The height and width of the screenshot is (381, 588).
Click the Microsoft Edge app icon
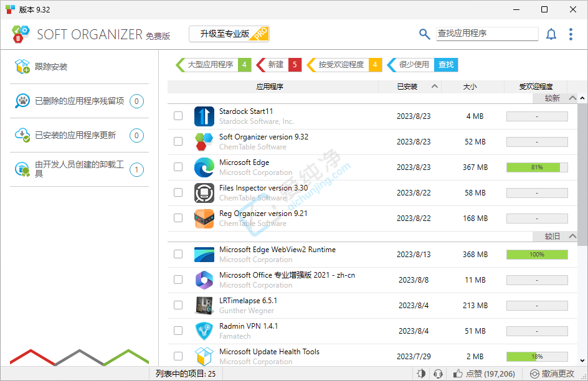click(x=204, y=167)
